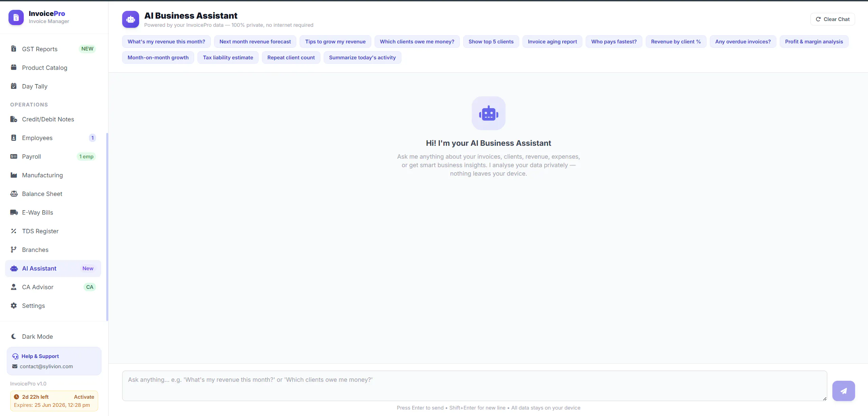Viewport: 868px width, 416px height.
Task: Click the Help & Support headset icon
Action: pyautogui.click(x=15, y=356)
